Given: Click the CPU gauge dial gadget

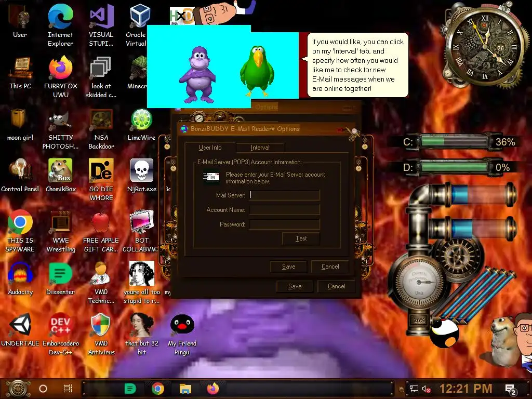Looking at the screenshot, I should click(419, 282).
